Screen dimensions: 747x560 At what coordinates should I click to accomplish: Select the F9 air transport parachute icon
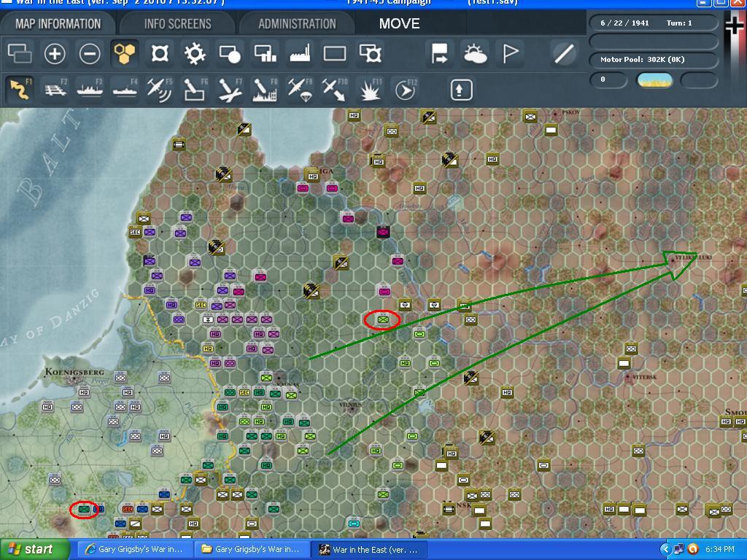tap(299, 90)
